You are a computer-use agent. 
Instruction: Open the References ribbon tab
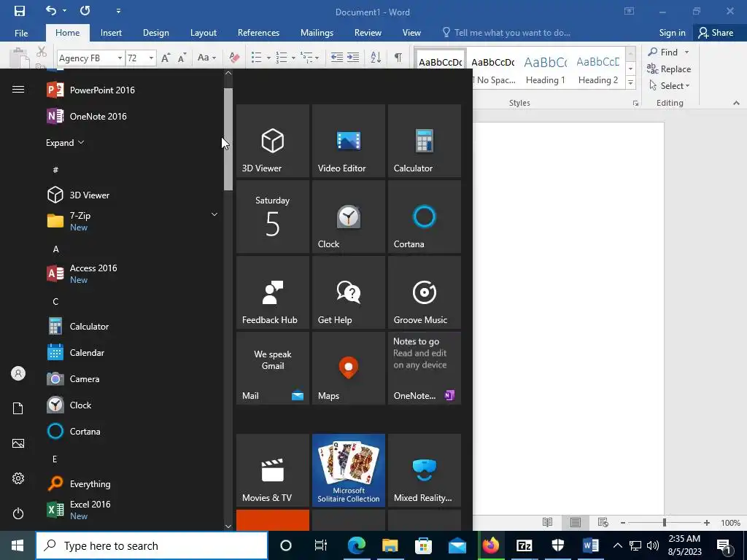point(258,33)
